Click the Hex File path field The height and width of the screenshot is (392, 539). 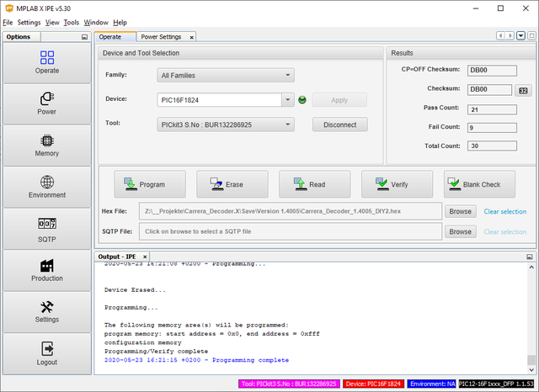tap(291, 211)
